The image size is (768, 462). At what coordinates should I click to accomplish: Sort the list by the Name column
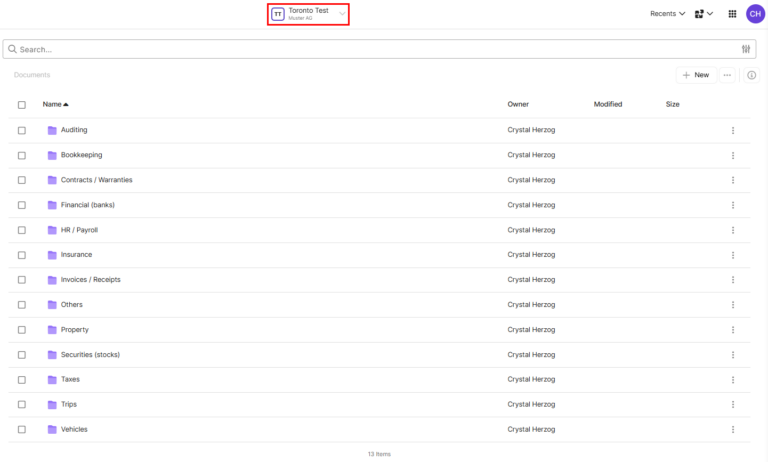(55, 104)
